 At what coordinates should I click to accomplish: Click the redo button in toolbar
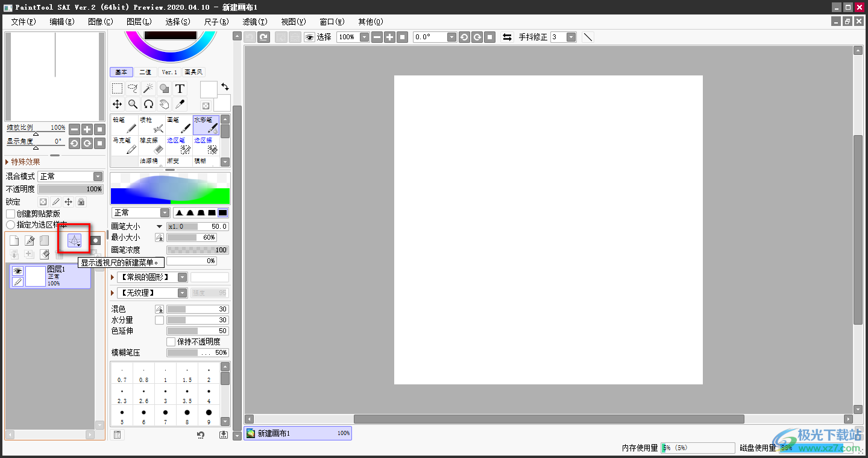tap(263, 37)
